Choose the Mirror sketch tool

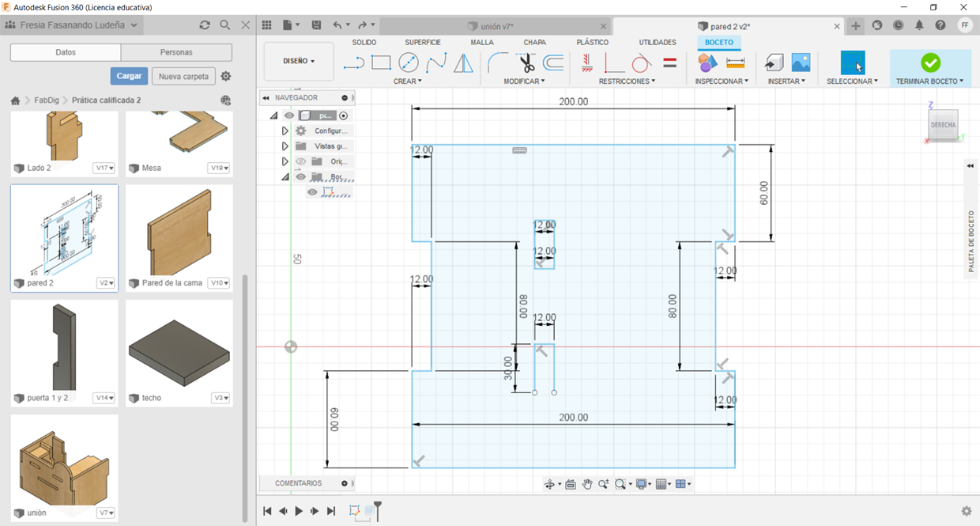[463, 62]
